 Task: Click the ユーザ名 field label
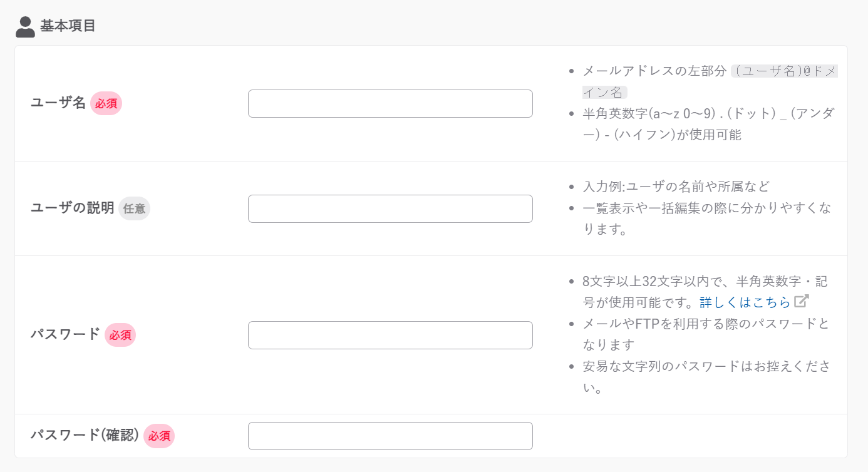[58, 103]
